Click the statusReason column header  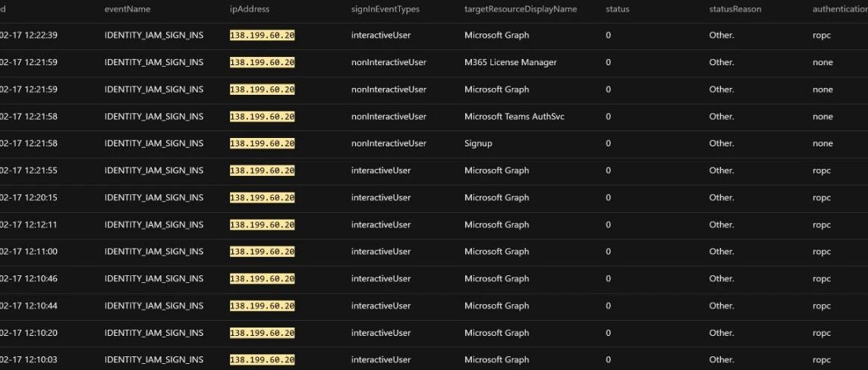pos(735,9)
